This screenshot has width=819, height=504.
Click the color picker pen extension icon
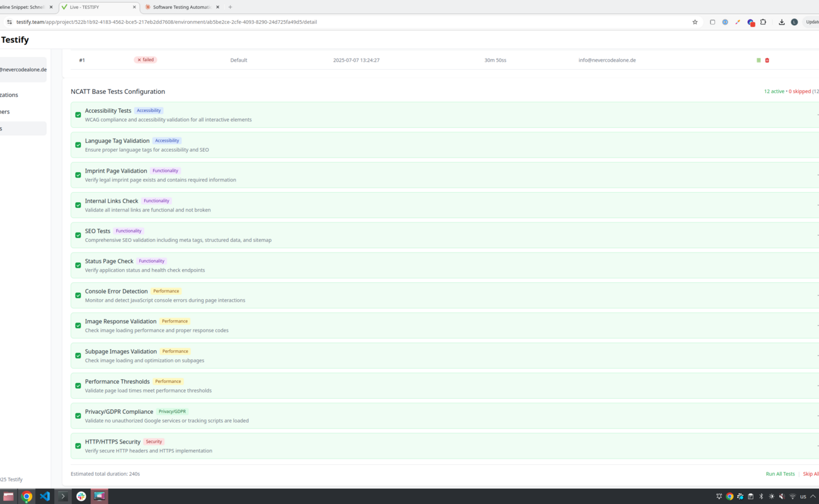tap(738, 22)
